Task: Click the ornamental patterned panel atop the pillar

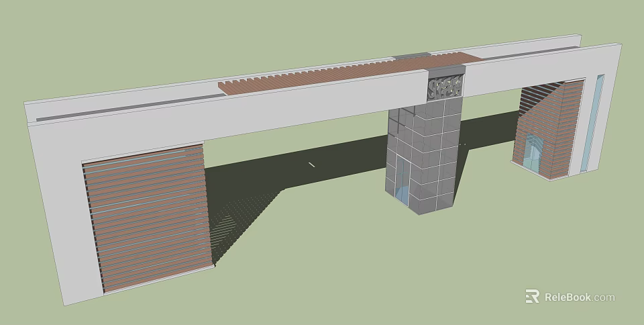Action: pyautogui.click(x=445, y=88)
